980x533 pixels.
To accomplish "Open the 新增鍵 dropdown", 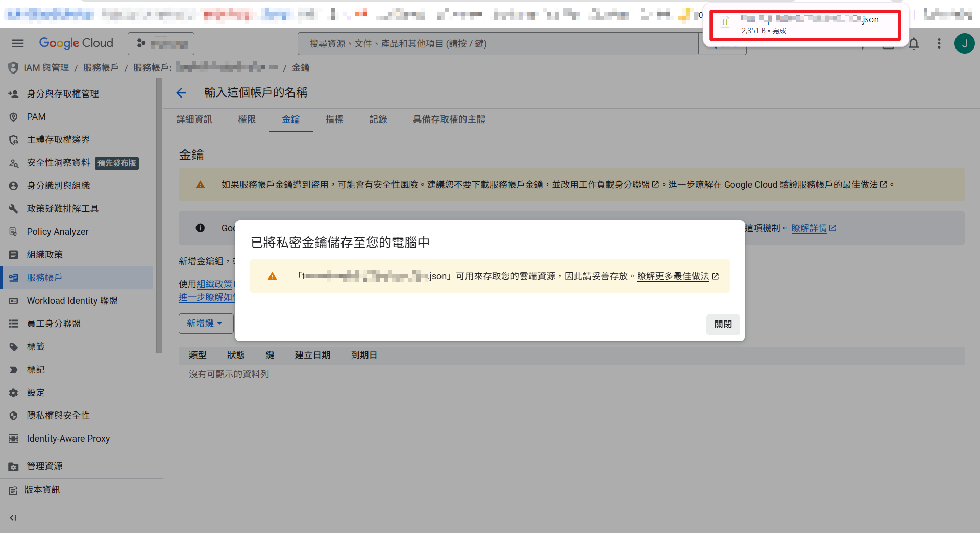I will (x=206, y=323).
